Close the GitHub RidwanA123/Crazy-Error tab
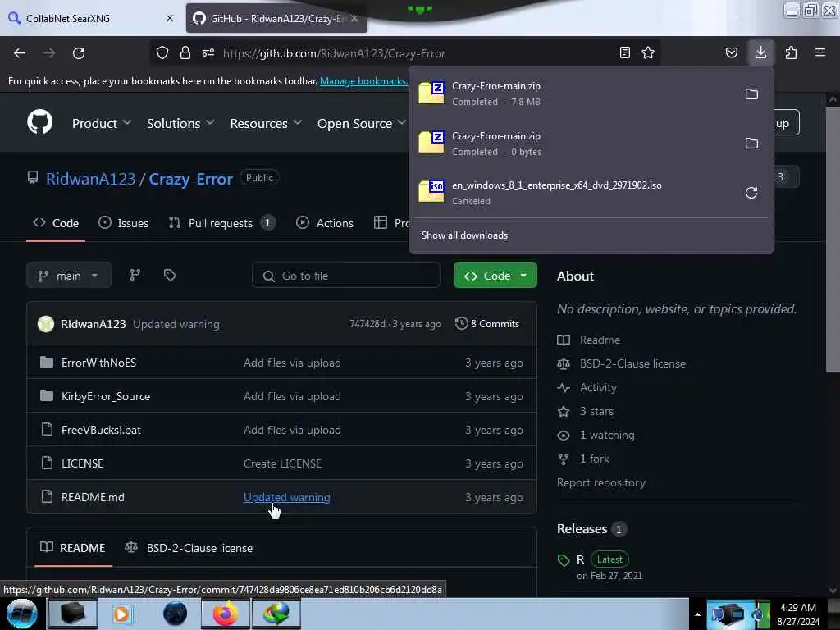Image resolution: width=840 pixels, height=630 pixels. pos(354,18)
